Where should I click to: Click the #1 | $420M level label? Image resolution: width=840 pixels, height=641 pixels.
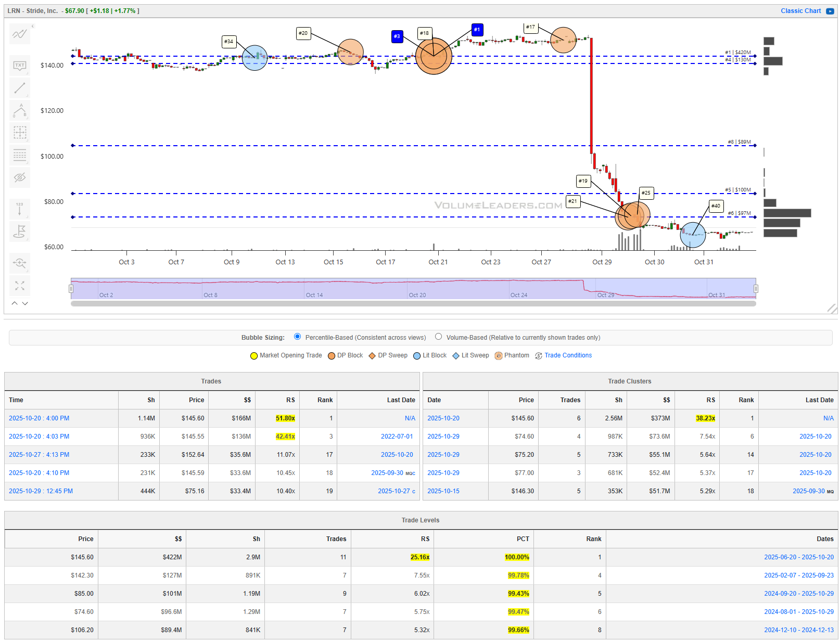pos(738,53)
